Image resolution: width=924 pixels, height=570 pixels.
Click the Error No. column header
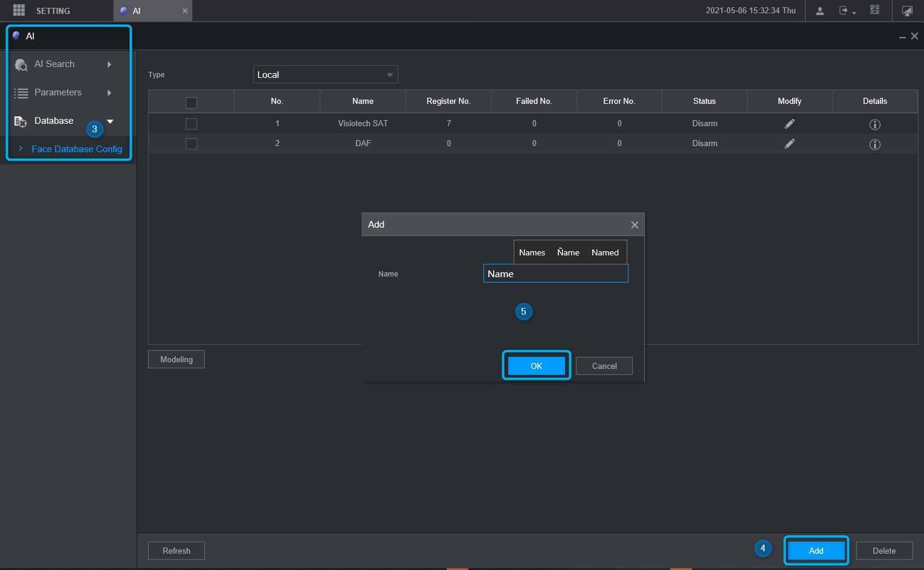(x=619, y=101)
